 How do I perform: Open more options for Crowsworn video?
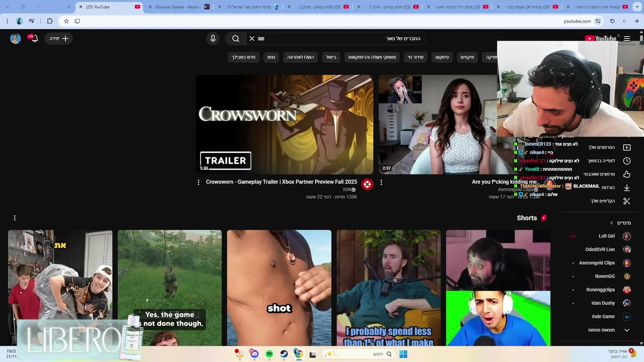(198, 183)
